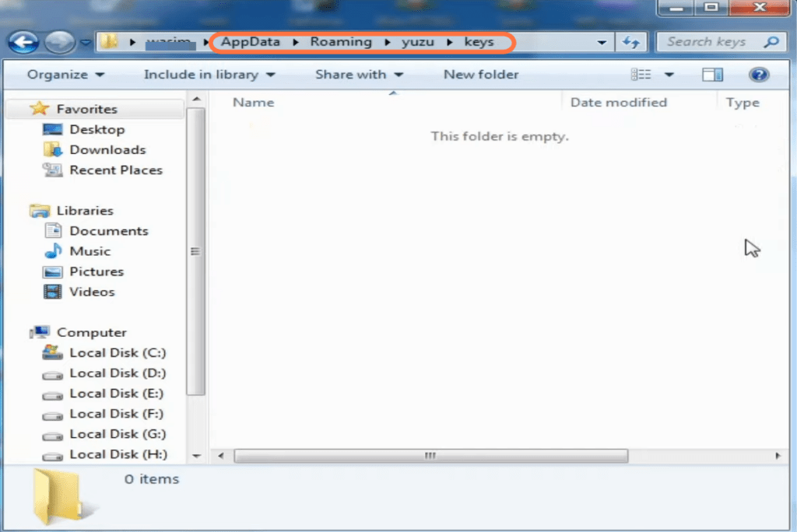Viewport: 797px width, 532px height.
Task: Select AppData in the address path
Action: click(250, 42)
